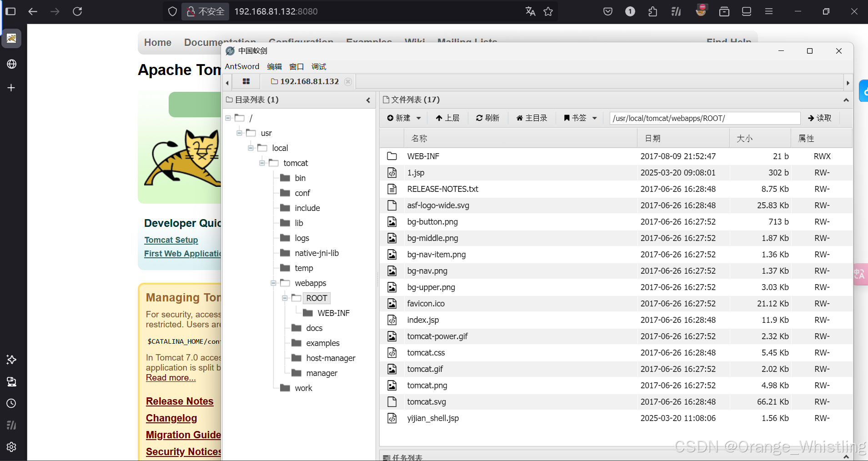Click the browser address bar URL

pyautogui.click(x=276, y=11)
